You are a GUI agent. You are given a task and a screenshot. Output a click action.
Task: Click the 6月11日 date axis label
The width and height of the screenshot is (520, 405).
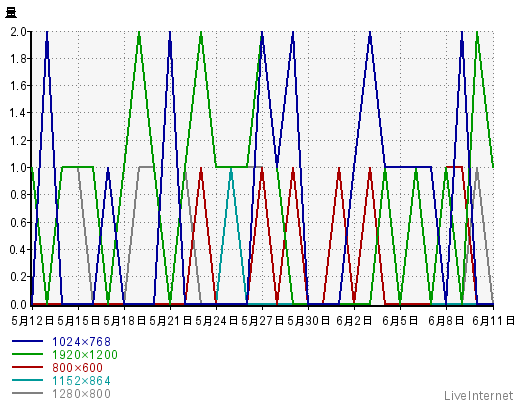pos(494,321)
